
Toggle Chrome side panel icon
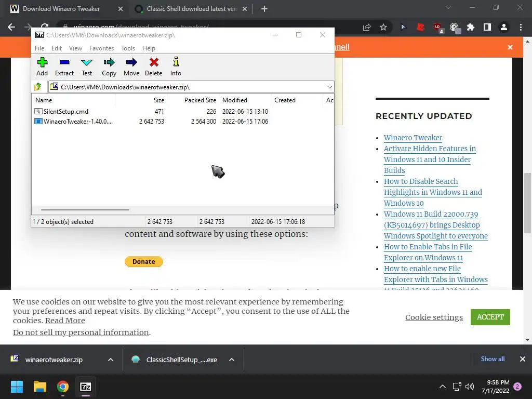487,27
